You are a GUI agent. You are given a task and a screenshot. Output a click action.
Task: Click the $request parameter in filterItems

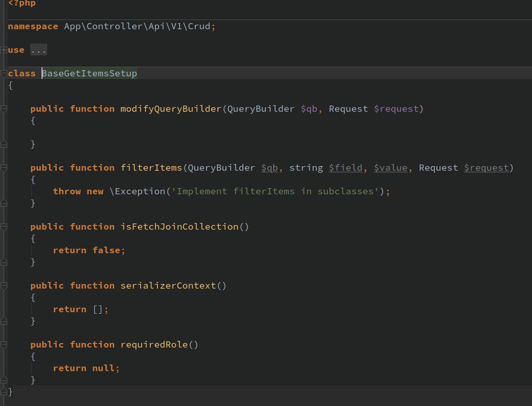click(x=486, y=168)
